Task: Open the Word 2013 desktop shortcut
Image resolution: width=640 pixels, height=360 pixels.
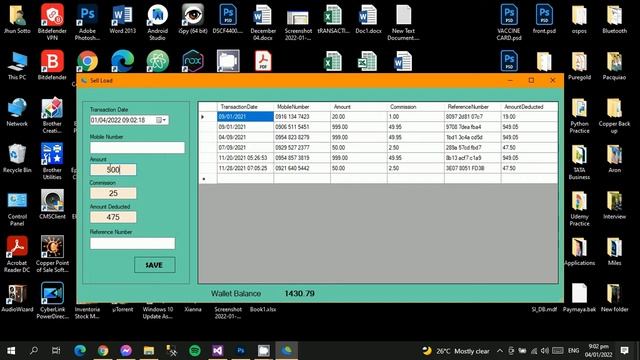Action: 122,19
